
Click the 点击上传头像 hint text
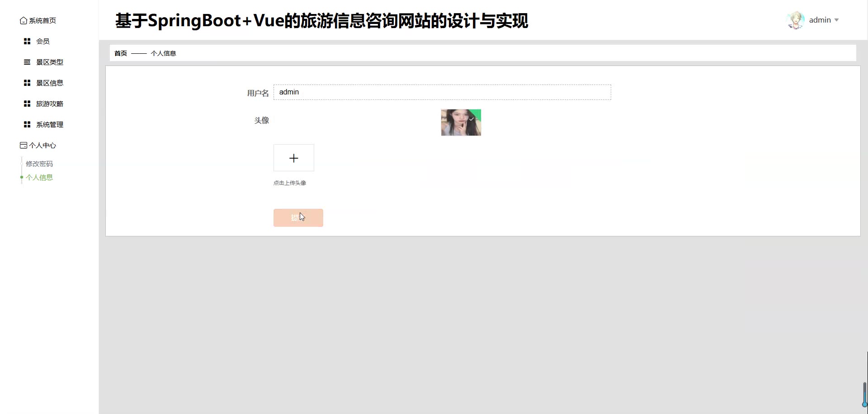pyautogui.click(x=290, y=183)
